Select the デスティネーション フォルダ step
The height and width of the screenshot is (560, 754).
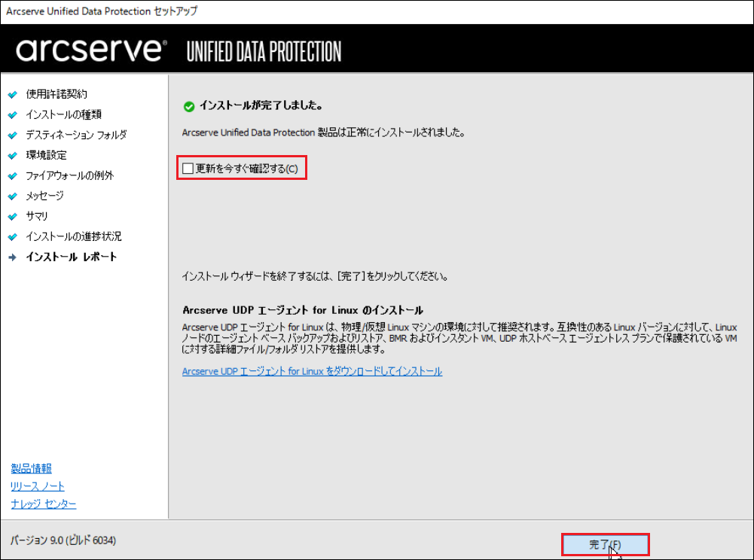click(x=77, y=135)
